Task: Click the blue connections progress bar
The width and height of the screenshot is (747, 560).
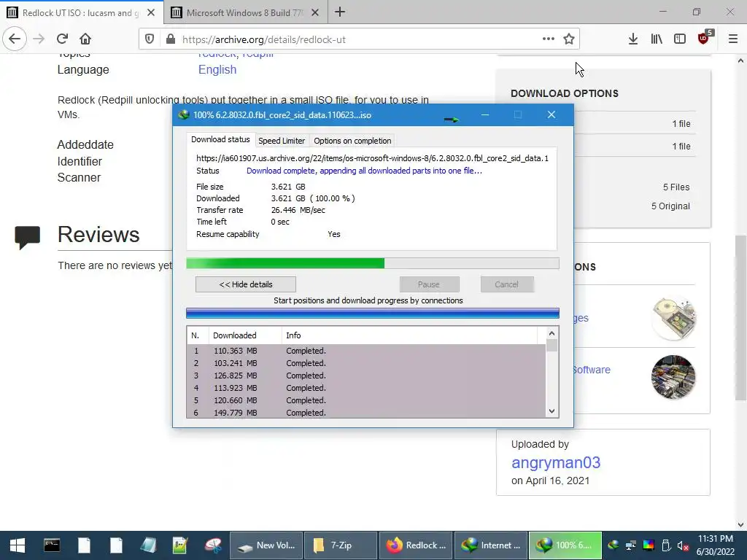Action: pos(373,314)
